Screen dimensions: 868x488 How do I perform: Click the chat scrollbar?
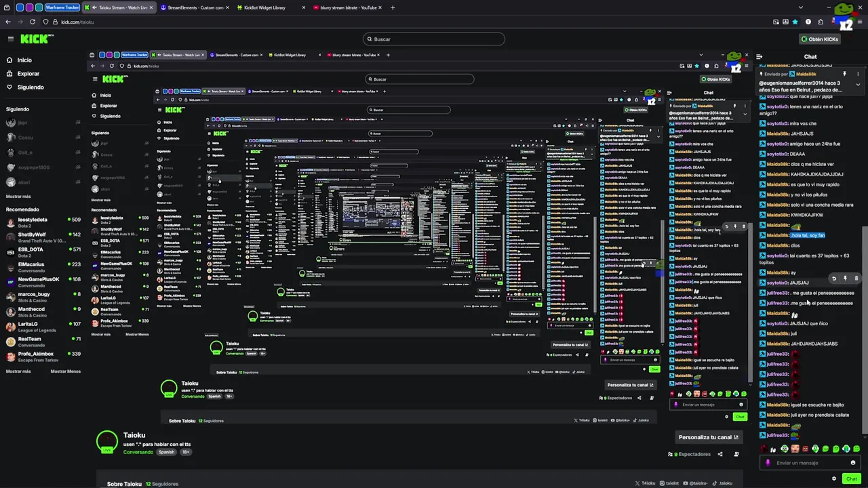865,329
